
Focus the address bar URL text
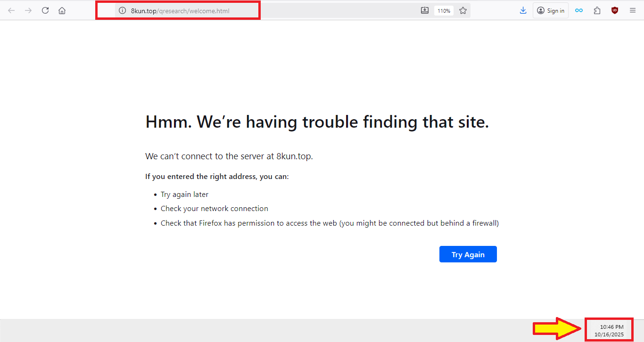180,10
